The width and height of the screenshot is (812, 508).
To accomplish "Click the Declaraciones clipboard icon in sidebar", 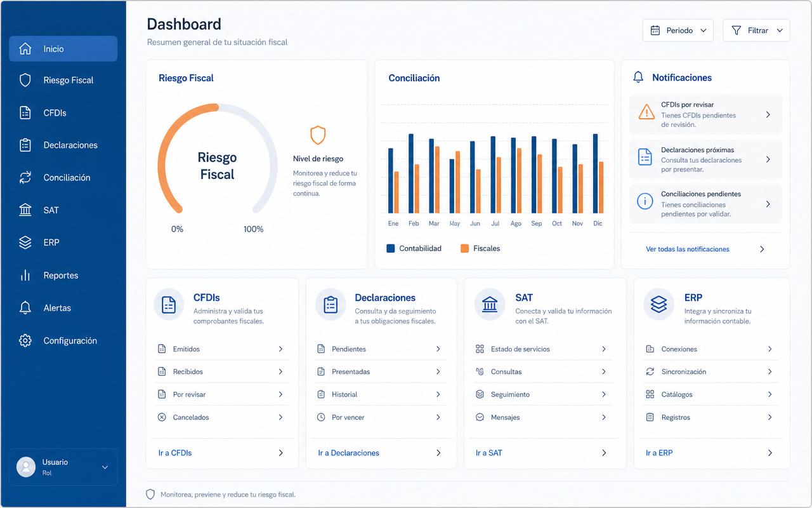I will pyautogui.click(x=25, y=145).
